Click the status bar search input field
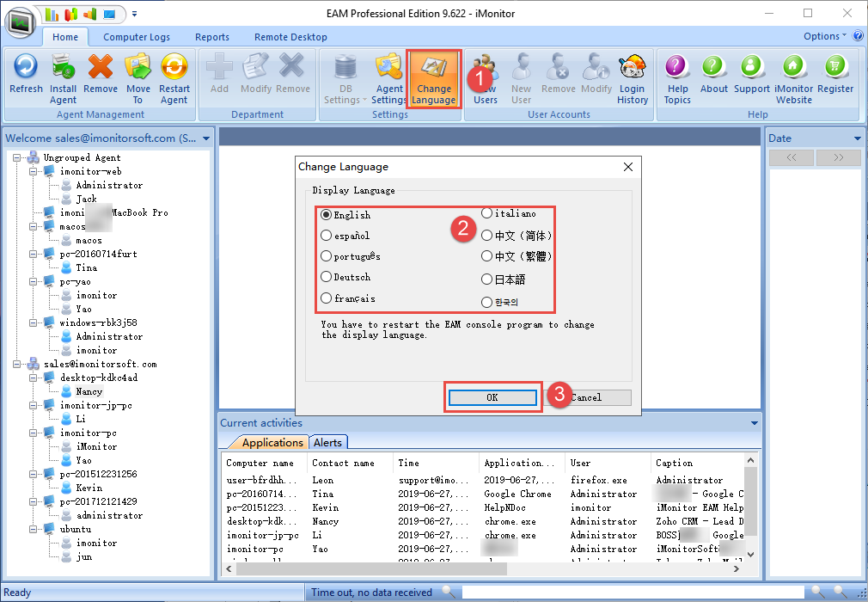Viewport: 868px width, 602px height. [633, 592]
